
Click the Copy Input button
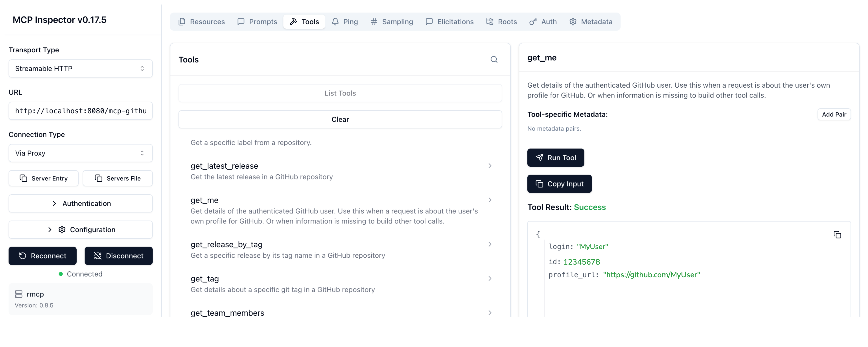[x=559, y=184]
